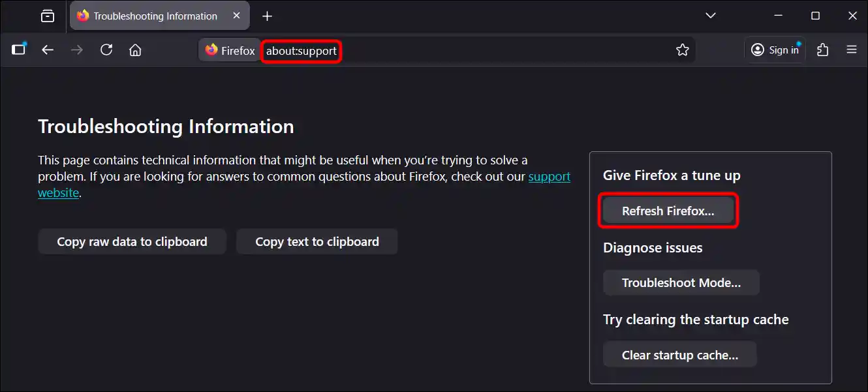Viewport: 868px width, 392px height.
Task: Click the Sign in button
Action: (775, 50)
